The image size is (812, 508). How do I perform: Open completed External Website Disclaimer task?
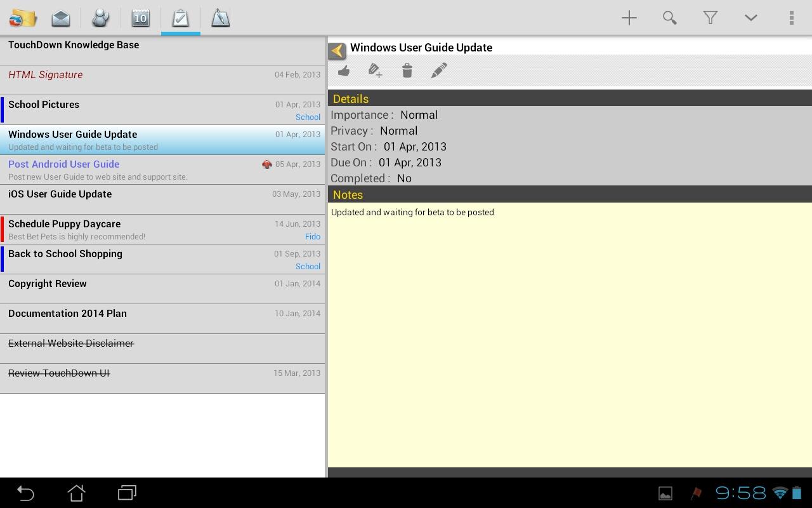[x=162, y=349]
